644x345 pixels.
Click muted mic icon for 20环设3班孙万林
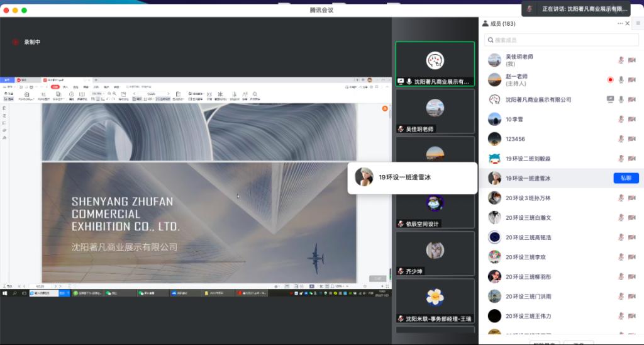coord(621,198)
